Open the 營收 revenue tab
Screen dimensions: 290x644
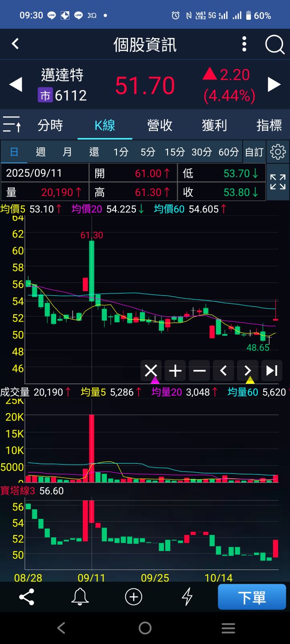click(x=160, y=125)
